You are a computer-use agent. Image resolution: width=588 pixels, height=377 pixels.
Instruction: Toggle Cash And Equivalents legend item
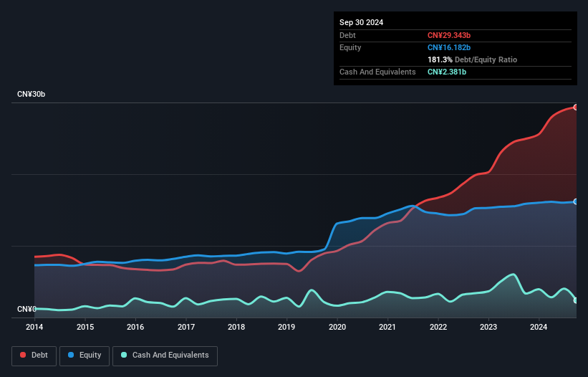pos(165,355)
